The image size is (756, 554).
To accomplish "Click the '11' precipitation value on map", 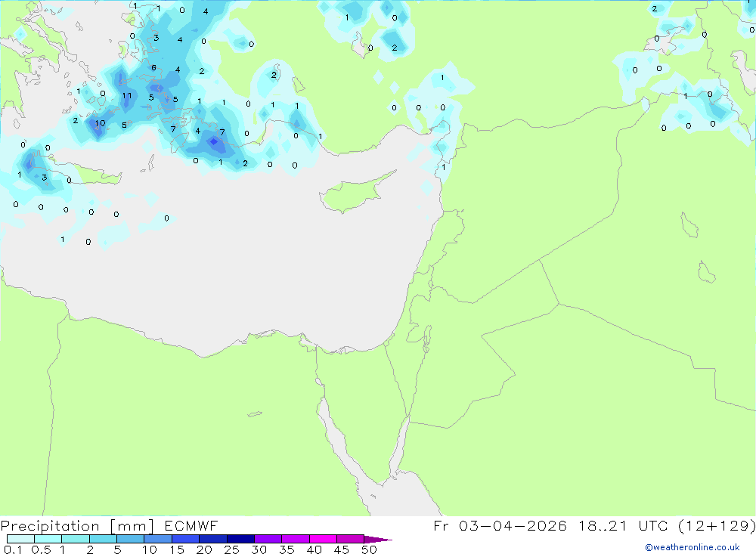I will (127, 95).
